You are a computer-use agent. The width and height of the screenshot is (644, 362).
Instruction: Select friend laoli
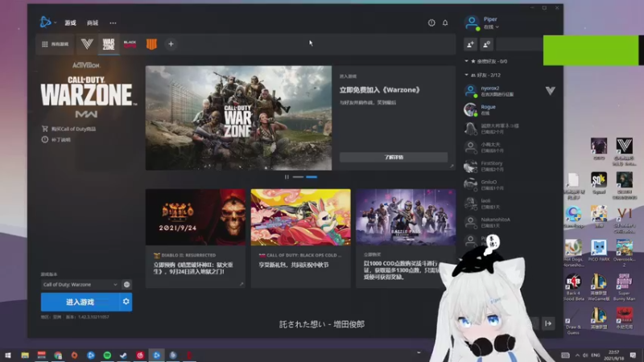tap(510, 204)
